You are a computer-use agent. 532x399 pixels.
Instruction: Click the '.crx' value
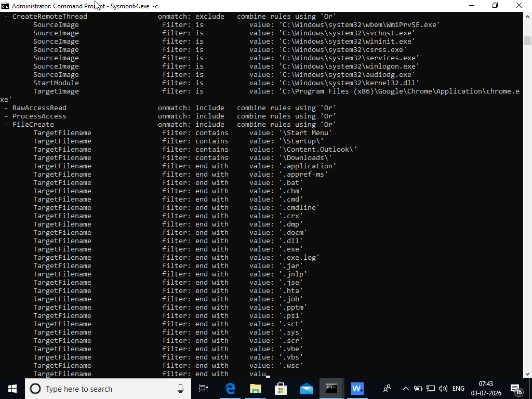pyautogui.click(x=291, y=216)
